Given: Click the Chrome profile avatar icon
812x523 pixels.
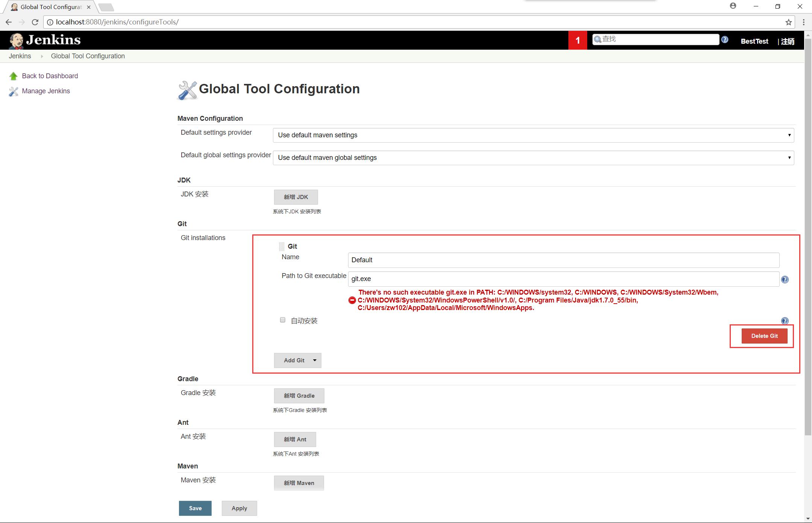Looking at the screenshot, I should (733, 6).
